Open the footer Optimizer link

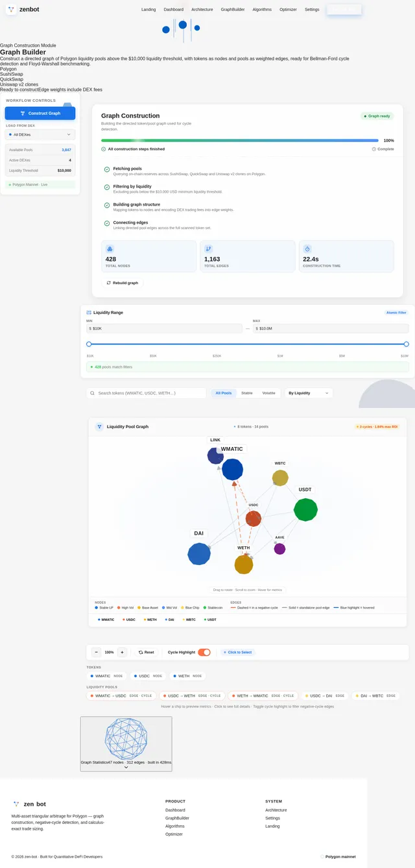coord(174,834)
